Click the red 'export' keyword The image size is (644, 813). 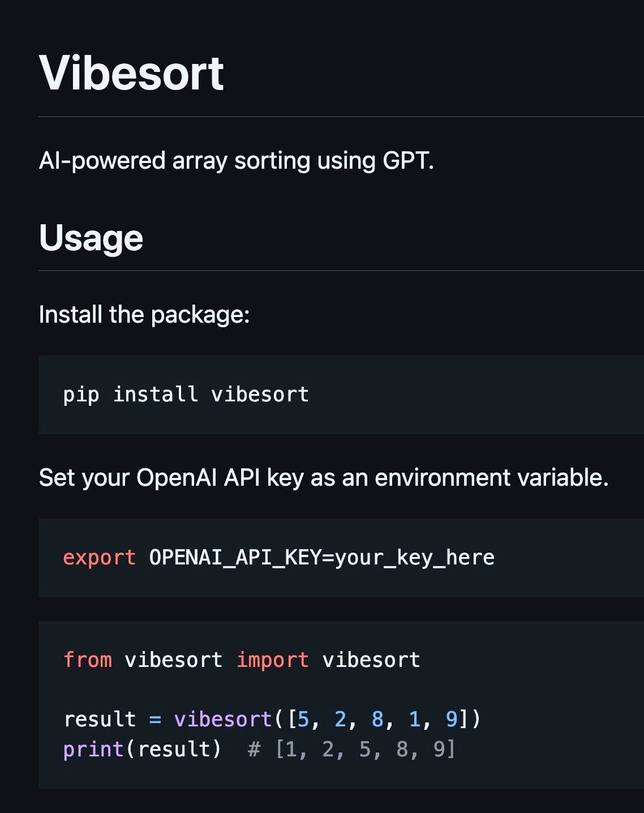(99, 558)
